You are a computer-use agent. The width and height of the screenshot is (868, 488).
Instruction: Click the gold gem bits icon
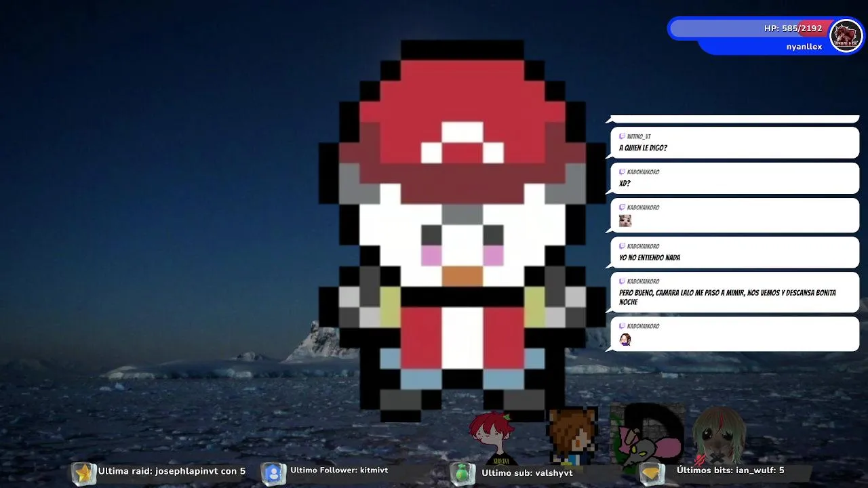coord(652,473)
